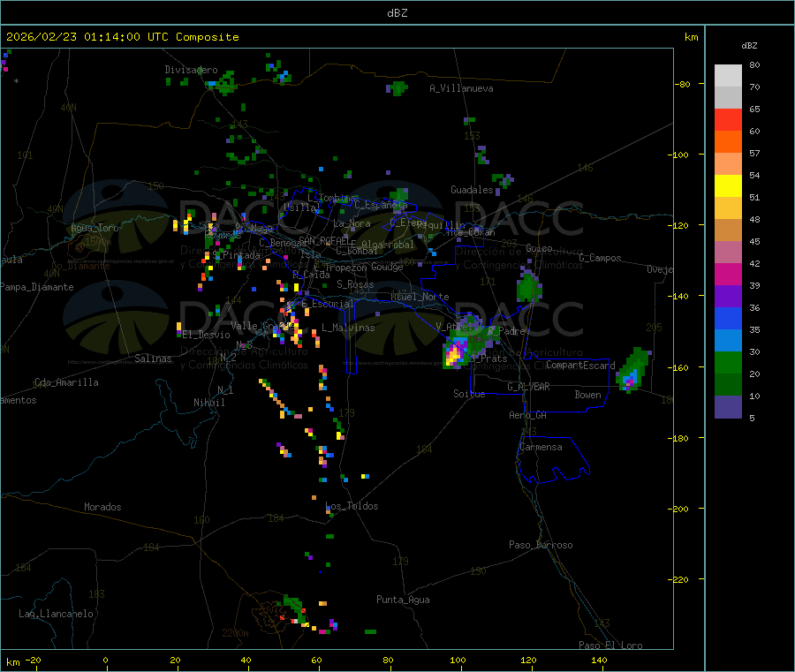This screenshot has height=672, width=795.
Task: Select the 'El_Desvio' place label
Action: coord(207,335)
